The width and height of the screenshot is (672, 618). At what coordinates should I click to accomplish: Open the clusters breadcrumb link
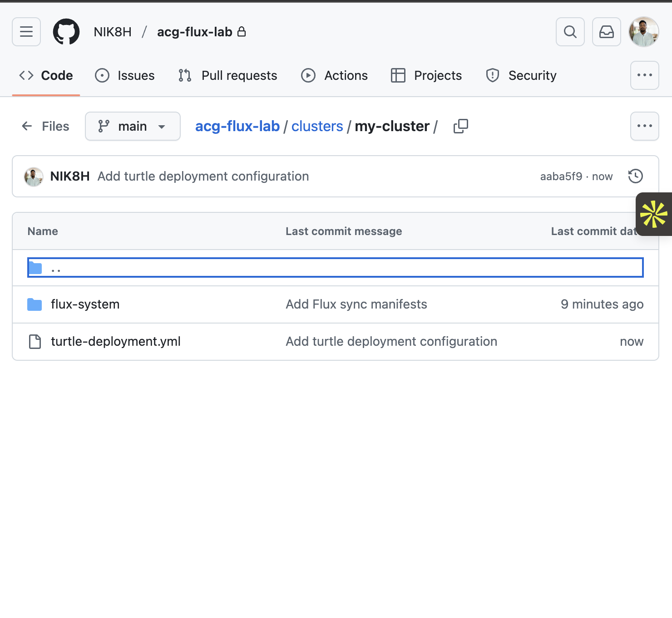tap(317, 126)
